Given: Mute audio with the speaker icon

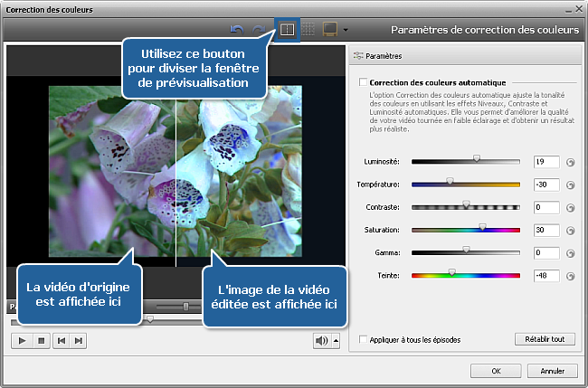Looking at the screenshot, I should (320, 340).
